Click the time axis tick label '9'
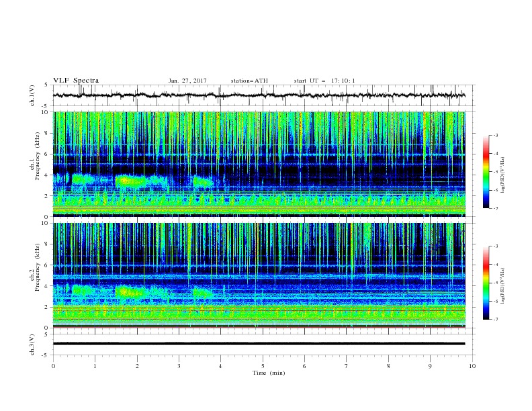This screenshot has width=532, height=411. tap(430, 366)
